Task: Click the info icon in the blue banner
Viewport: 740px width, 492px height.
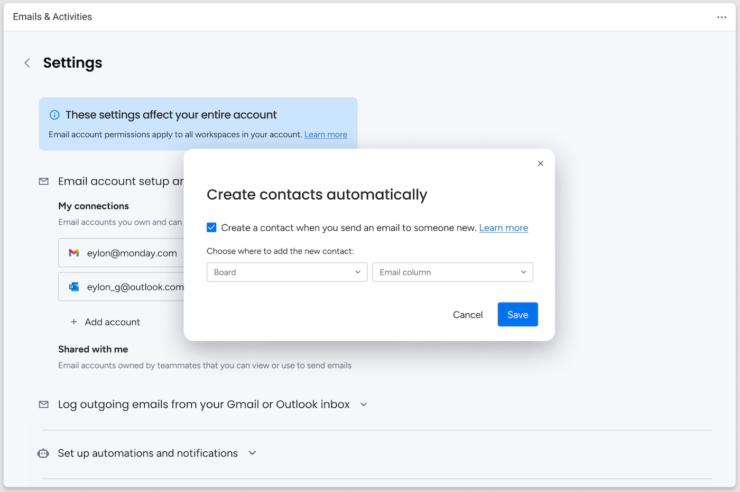Action: 55,115
